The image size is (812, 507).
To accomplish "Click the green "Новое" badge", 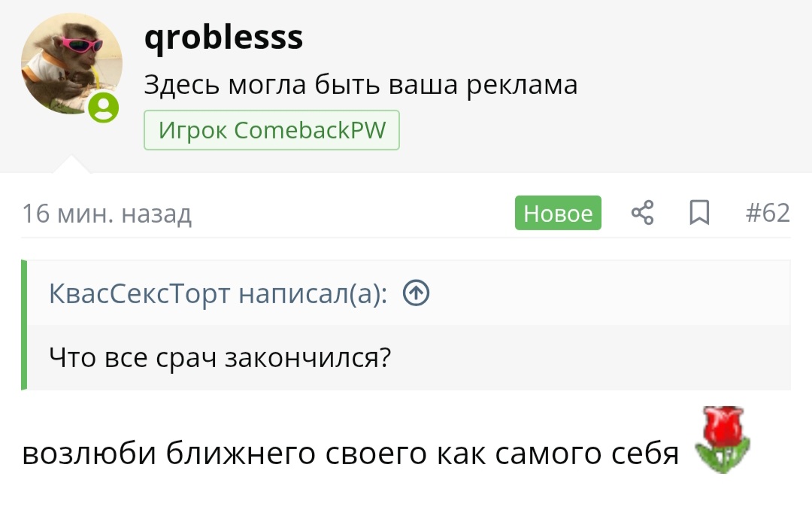I will tap(558, 214).
